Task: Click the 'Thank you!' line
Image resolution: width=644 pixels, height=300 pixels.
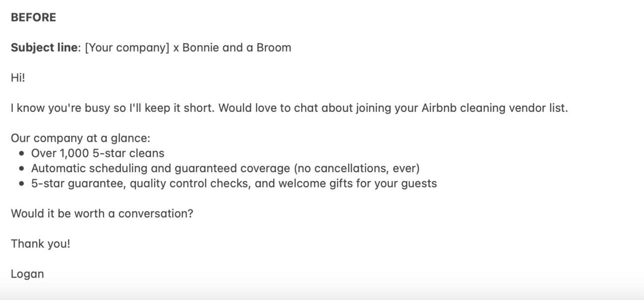Action: coord(41,244)
